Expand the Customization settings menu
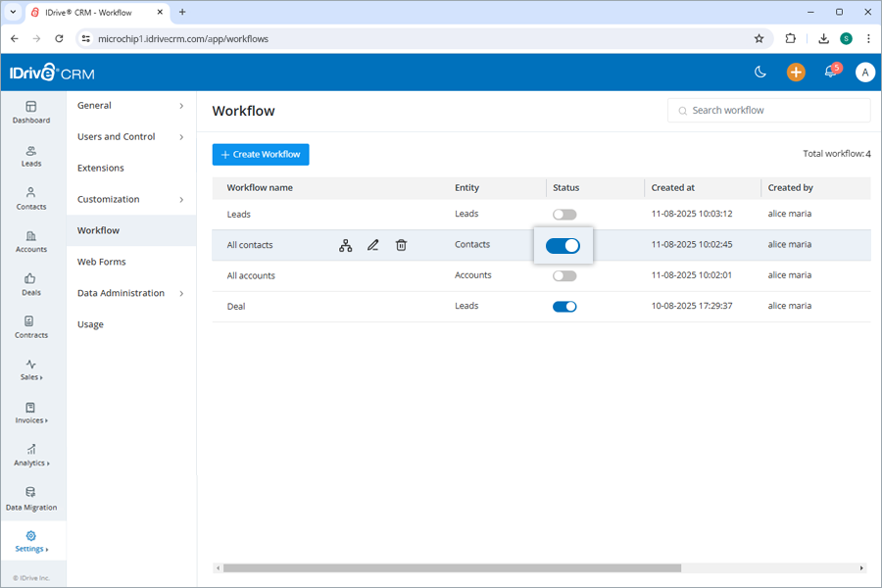This screenshot has height=588, width=882. 108,199
